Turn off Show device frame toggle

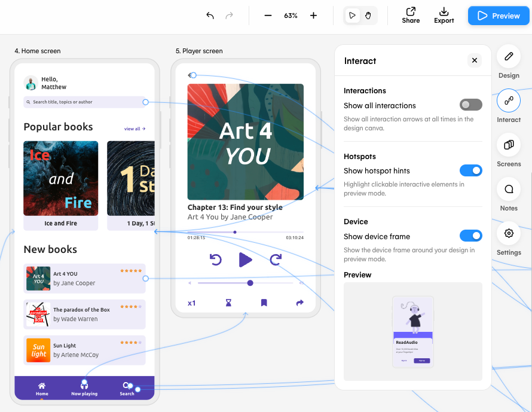[470, 236]
